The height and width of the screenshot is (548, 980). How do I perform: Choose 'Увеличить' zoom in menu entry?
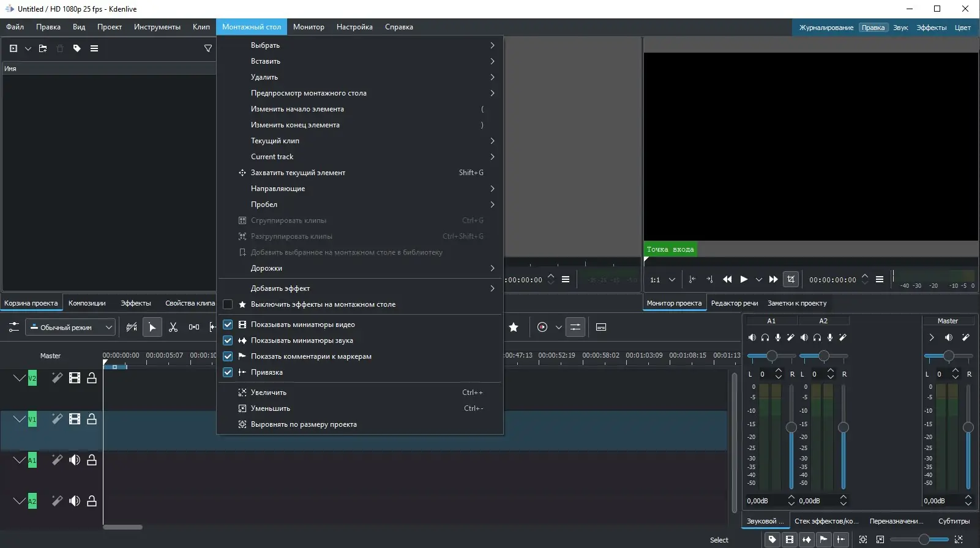point(360,392)
